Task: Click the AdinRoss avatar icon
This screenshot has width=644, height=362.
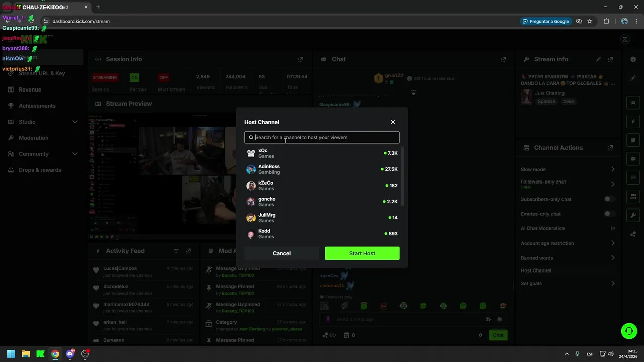Action: pyautogui.click(x=251, y=169)
